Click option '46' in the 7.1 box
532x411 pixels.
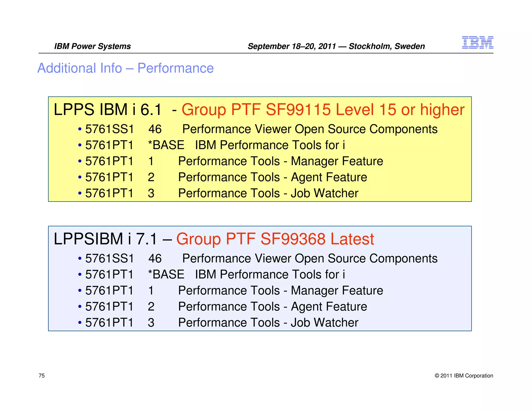(x=155, y=258)
